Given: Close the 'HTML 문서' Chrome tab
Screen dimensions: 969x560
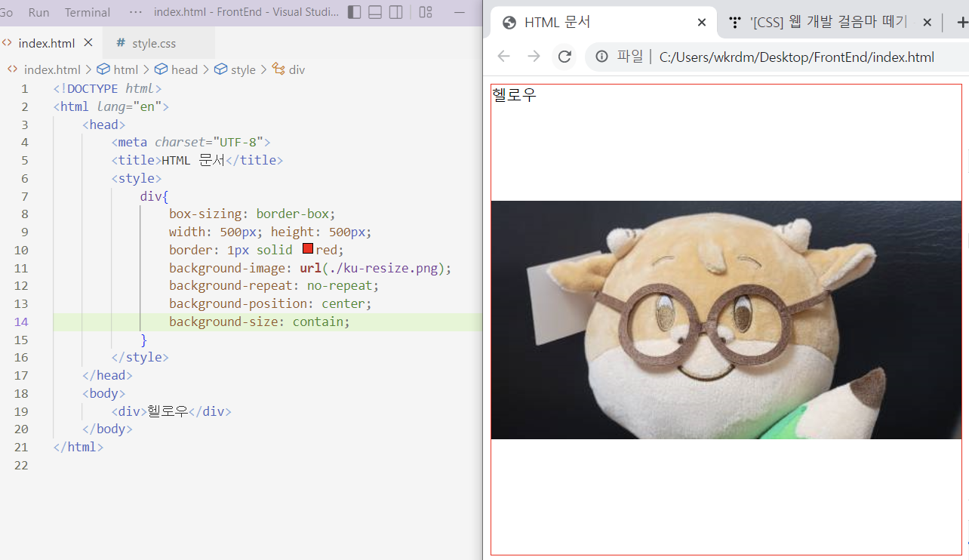Looking at the screenshot, I should 701,23.
